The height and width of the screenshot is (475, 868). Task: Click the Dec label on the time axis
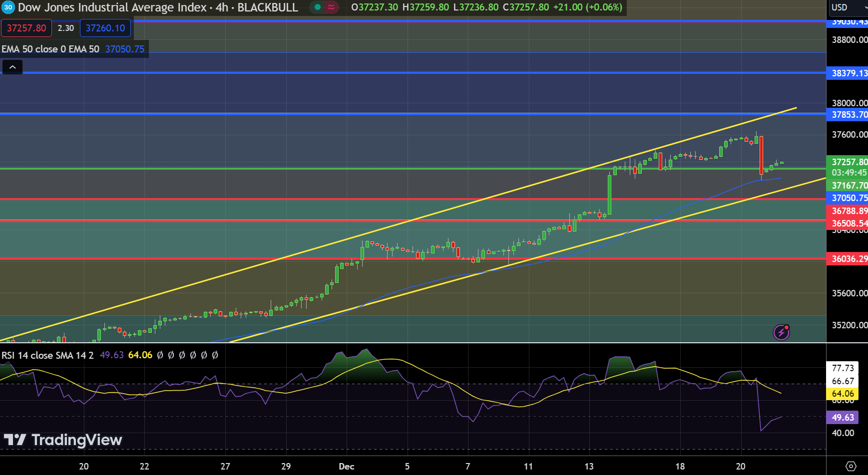tap(347, 467)
